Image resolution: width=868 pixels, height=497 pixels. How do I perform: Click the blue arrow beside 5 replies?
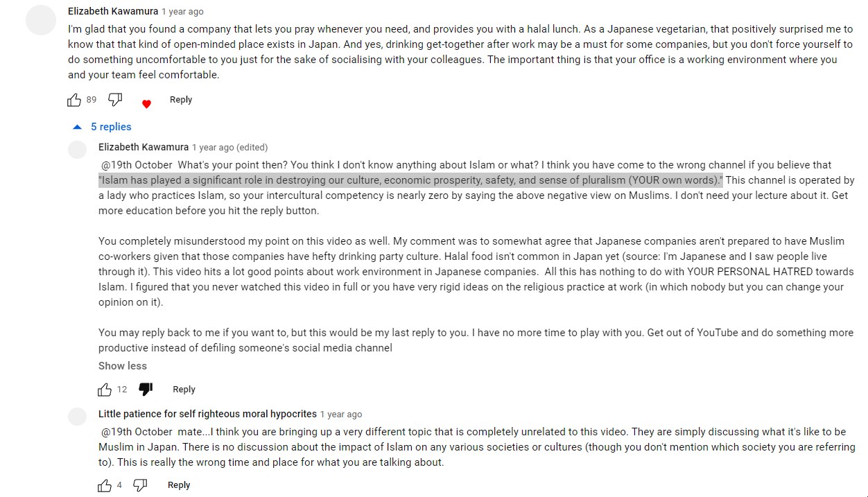pos(77,127)
